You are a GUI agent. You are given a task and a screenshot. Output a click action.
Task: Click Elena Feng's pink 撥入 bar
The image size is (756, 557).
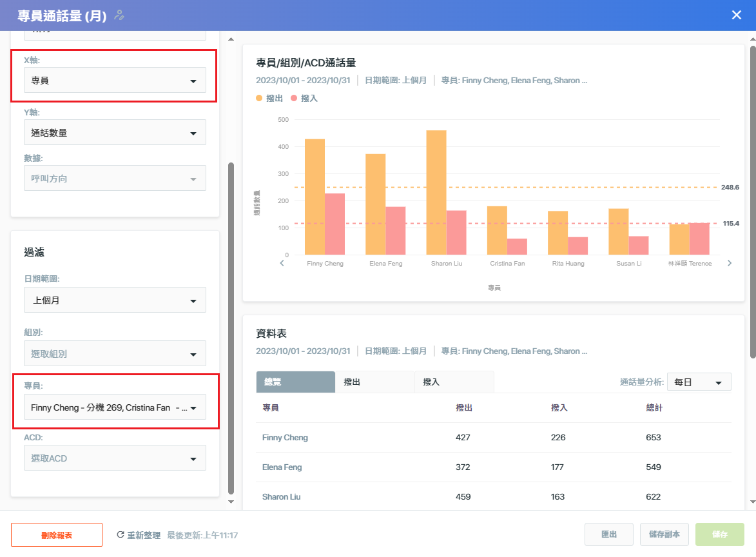click(x=396, y=231)
